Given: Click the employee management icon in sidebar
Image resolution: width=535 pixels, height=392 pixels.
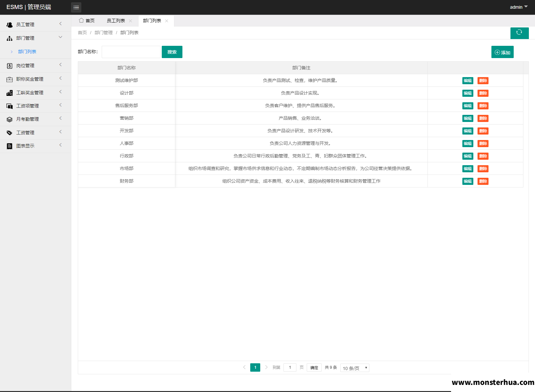Looking at the screenshot, I should coord(10,25).
